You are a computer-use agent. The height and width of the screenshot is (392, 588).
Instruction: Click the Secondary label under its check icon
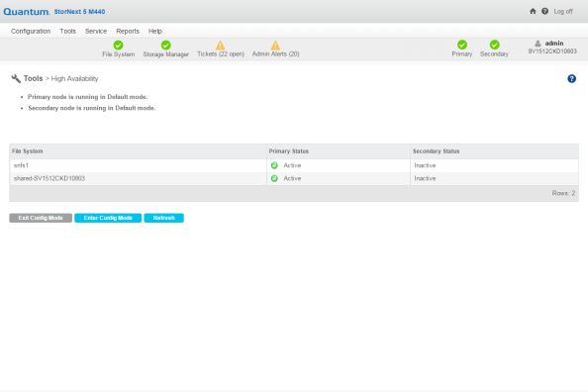tap(494, 54)
